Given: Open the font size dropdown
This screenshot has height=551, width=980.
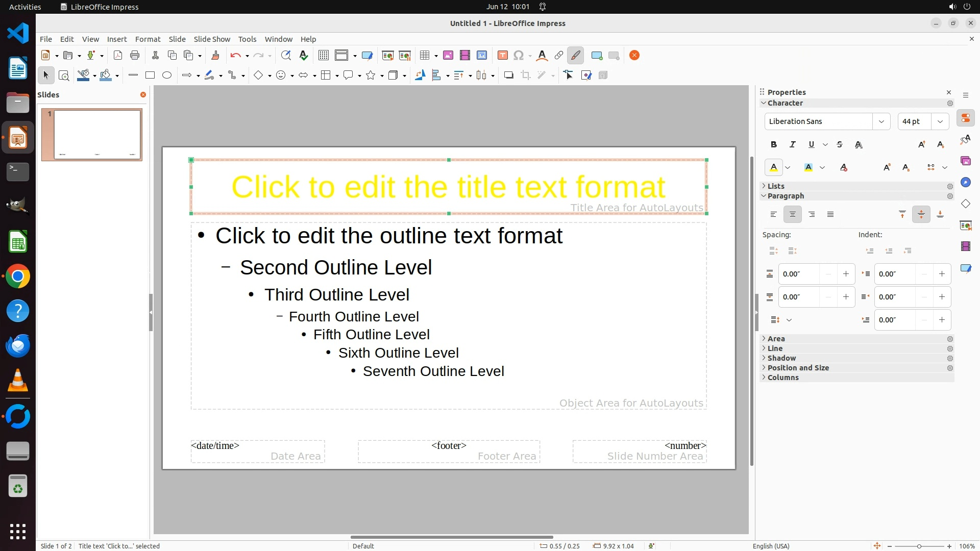Looking at the screenshot, I should (x=940, y=121).
